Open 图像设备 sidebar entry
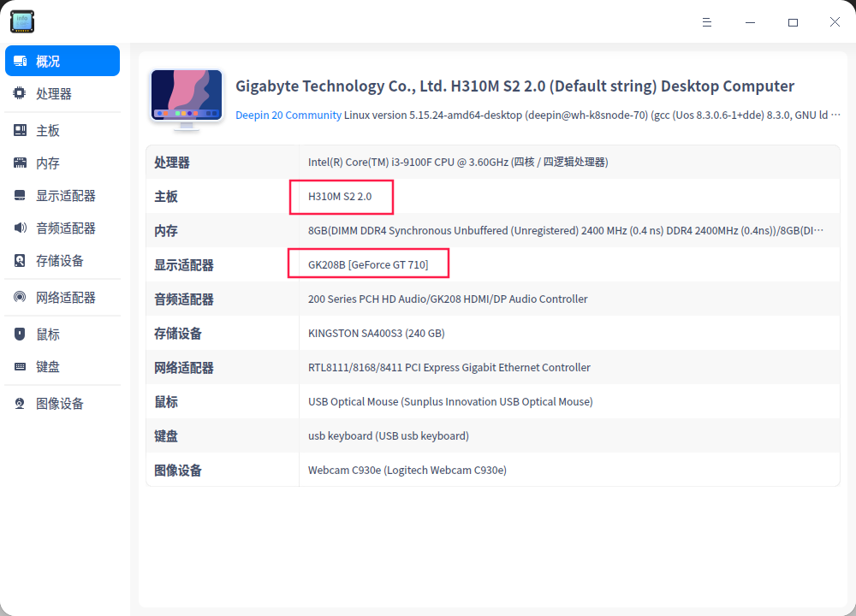856x616 pixels. pyautogui.click(x=62, y=403)
